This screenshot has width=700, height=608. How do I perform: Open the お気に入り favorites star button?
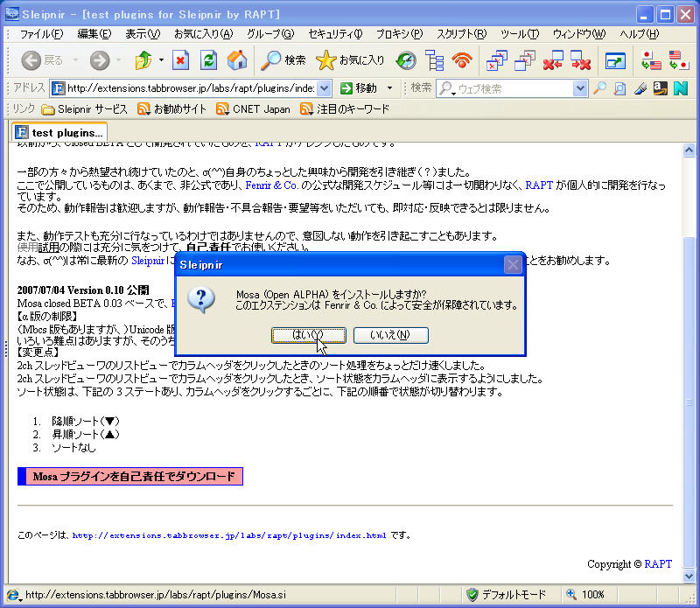click(x=350, y=60)
